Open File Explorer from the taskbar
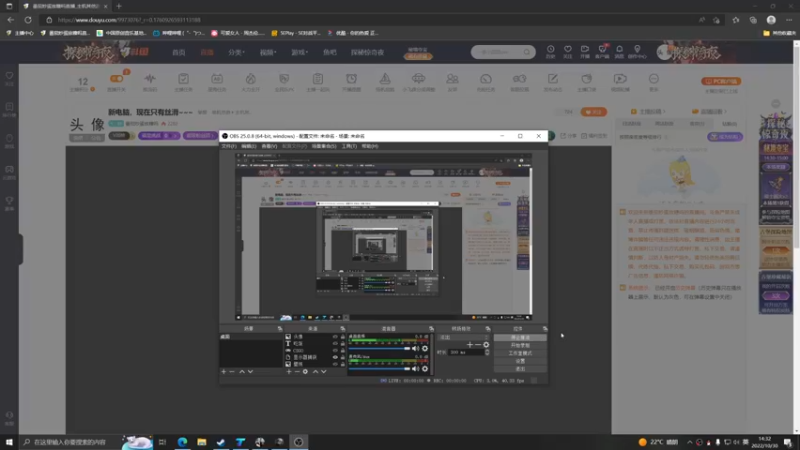Image resolution: width=800 pixels, height=450 pixels. point(202,442)
